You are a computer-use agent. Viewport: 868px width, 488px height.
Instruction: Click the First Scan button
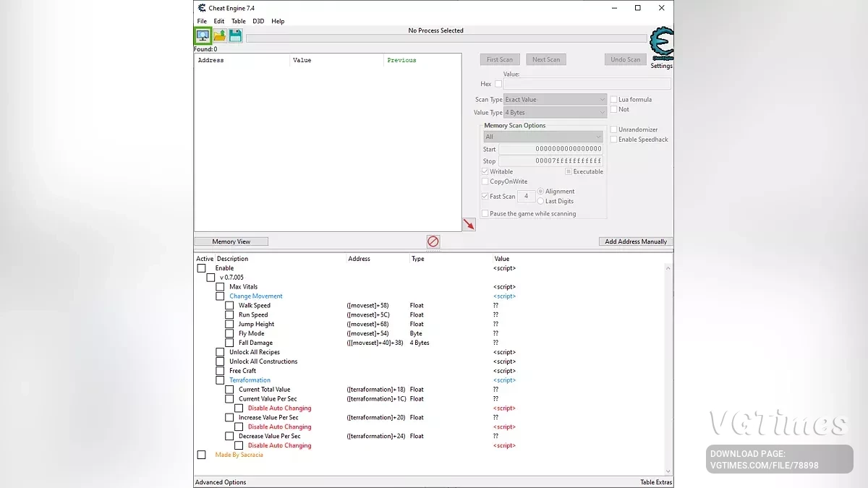click(x=500, y=59)
